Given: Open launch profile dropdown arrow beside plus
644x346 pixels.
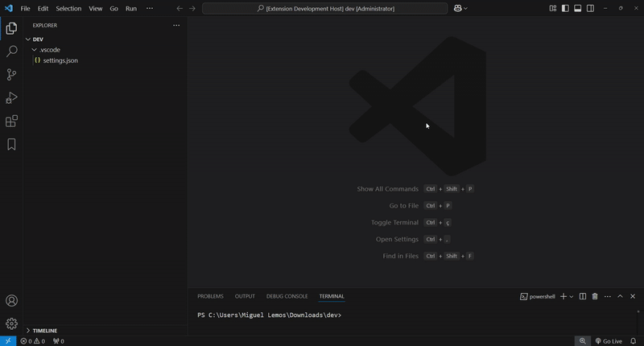Looking at the screenshot, I should (x=572, y=296).
